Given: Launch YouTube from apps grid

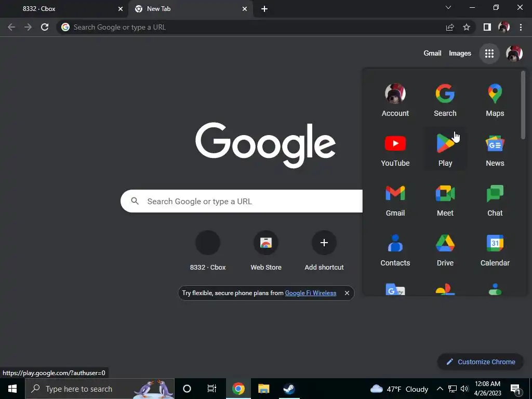Looking at the screenshot, I should pos(395,150).
